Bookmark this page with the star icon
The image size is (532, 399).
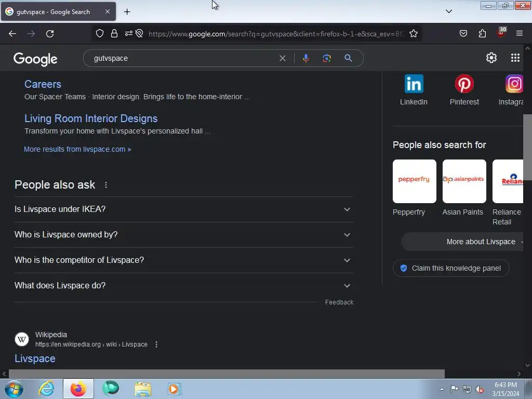[x=413, y=34]
